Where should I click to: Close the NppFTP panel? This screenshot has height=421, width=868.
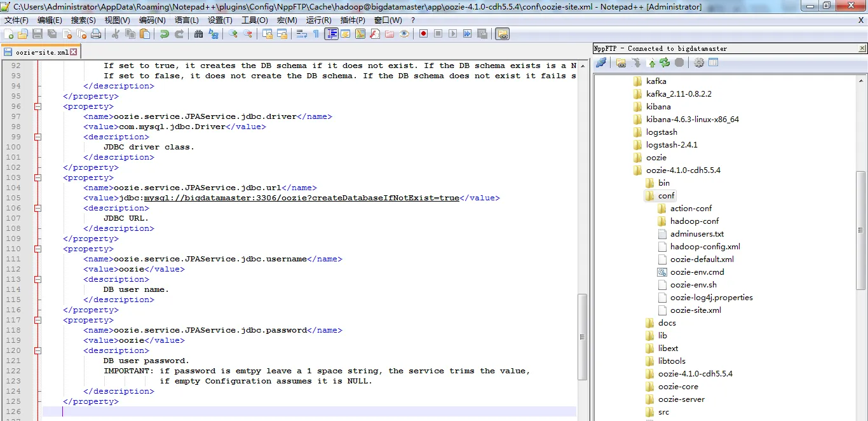click(x=862, y=48)
